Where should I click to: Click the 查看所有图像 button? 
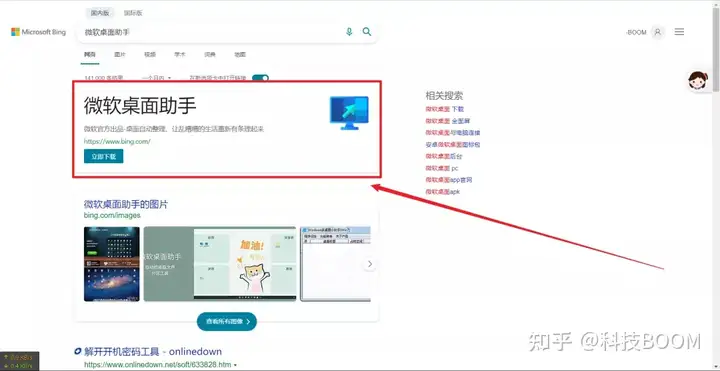point(227,321)
